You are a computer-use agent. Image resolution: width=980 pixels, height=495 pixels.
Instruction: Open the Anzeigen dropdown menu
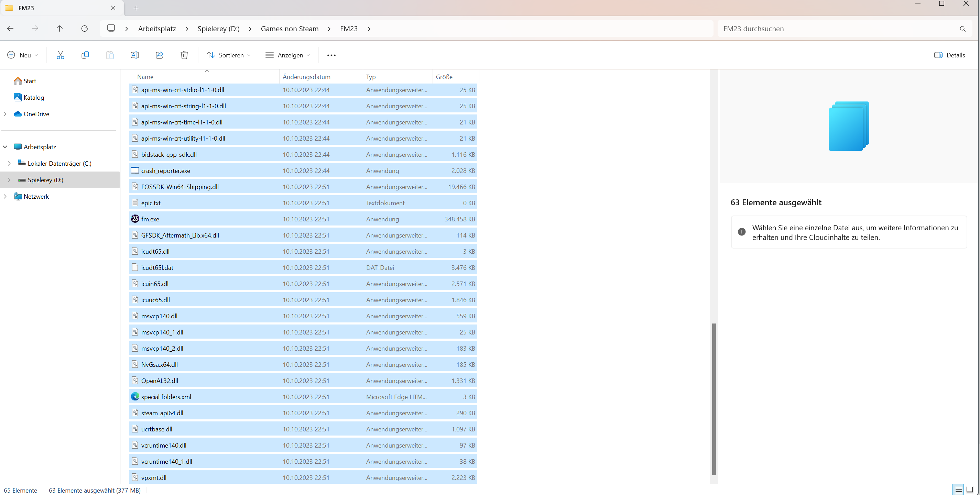pyautogui.click(x=287, y=55)
